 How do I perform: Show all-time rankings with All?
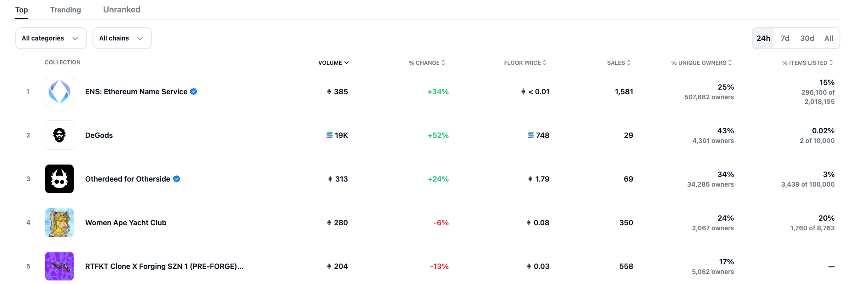point(828,38)
